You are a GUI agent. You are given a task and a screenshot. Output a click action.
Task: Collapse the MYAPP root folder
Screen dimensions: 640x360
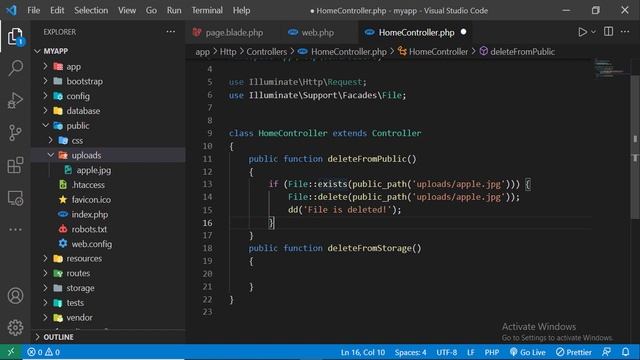(x=37, y=51)
